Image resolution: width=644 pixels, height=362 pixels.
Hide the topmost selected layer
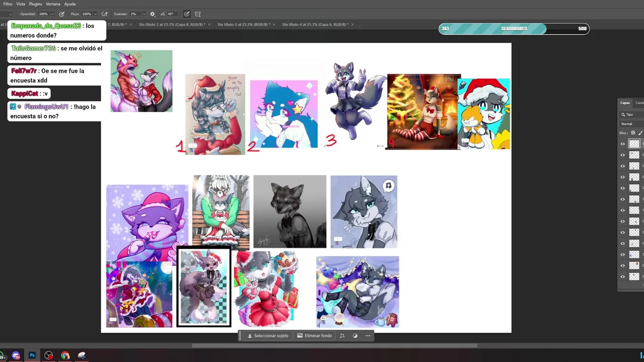click(622, 144)
